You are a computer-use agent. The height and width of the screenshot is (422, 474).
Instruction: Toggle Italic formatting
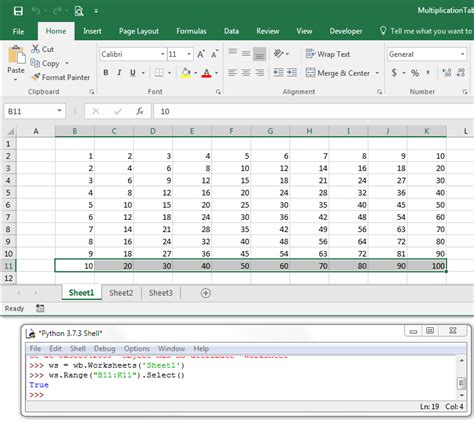pos(119,72)
